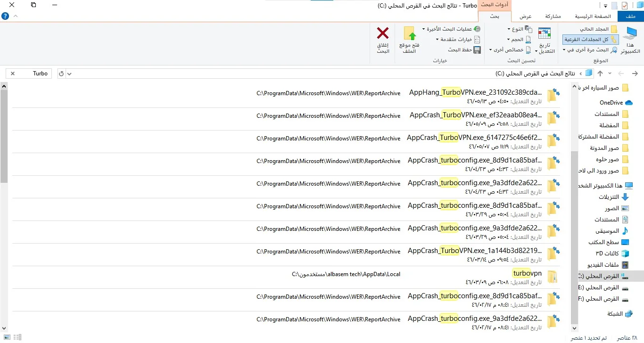Image resolution: width=644 pixels, height=343 pixels.
Task: Select the turbovpn folder result
Action: coord(286,278)
